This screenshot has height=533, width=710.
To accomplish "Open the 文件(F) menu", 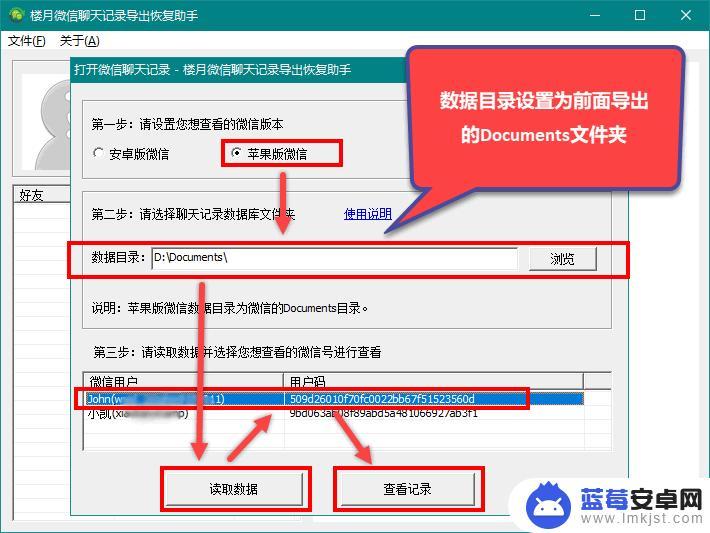I will [27, 41].
